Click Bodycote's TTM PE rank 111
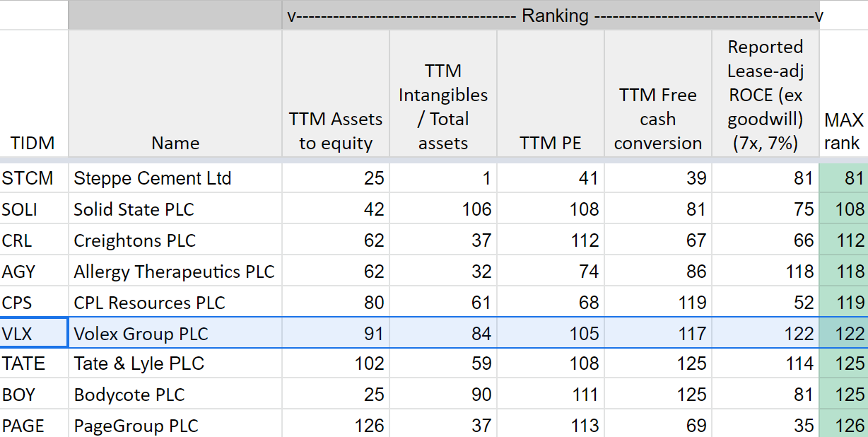The width and height of the screenshot is (868, 437). (x=551, y=395)
